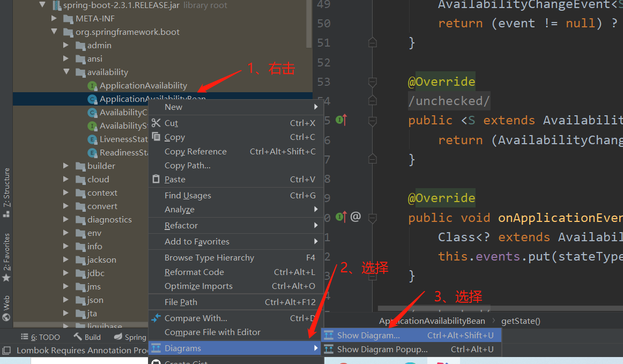Screen dimensions: 623x364
Task: Collapse the availability package folder
Action: click(66, 72)
